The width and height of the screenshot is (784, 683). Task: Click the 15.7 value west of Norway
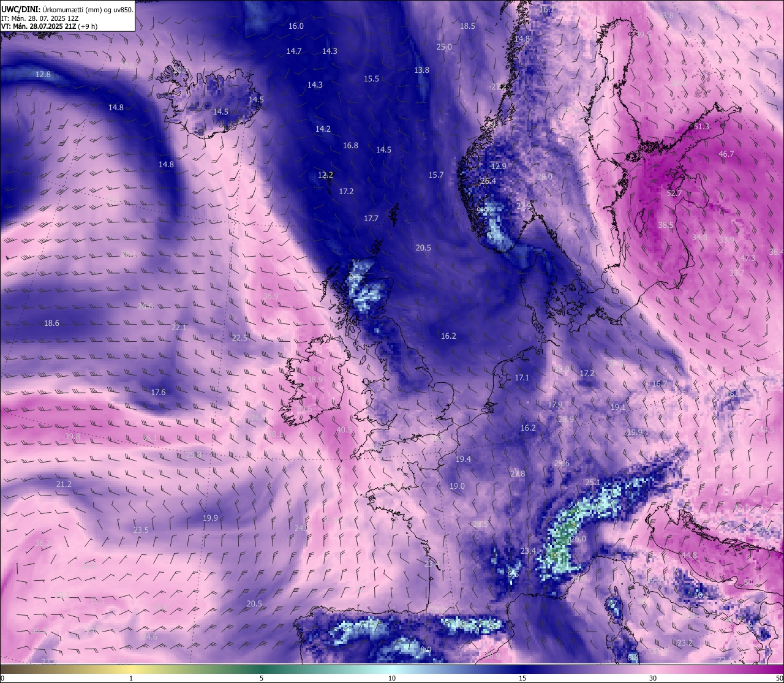pyautogui.click(x=435, y=175)
